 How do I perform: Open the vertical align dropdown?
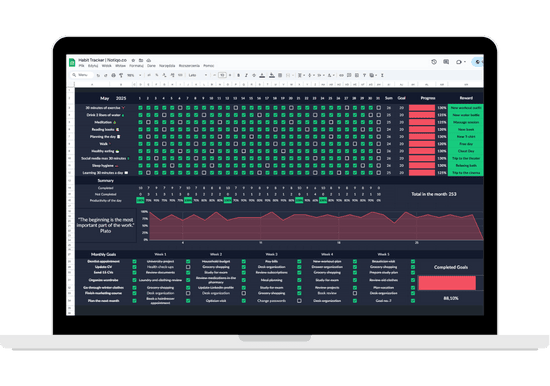[x=311, y=75]
